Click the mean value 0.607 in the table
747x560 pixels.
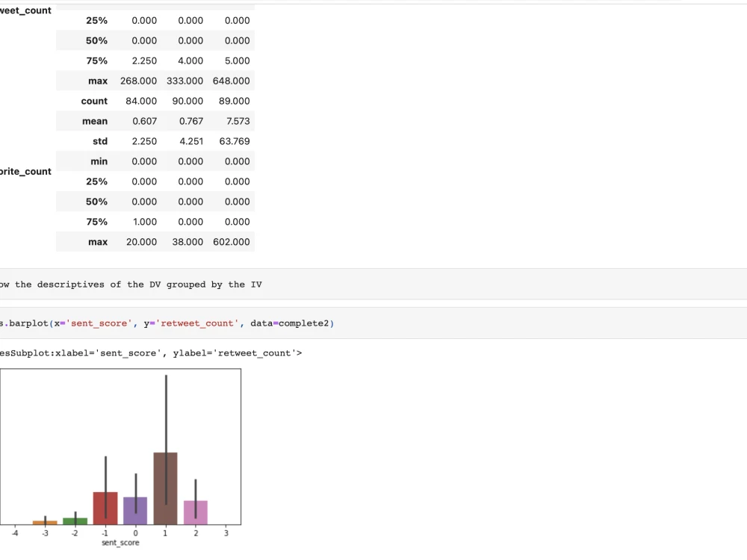tap(144, 121)
